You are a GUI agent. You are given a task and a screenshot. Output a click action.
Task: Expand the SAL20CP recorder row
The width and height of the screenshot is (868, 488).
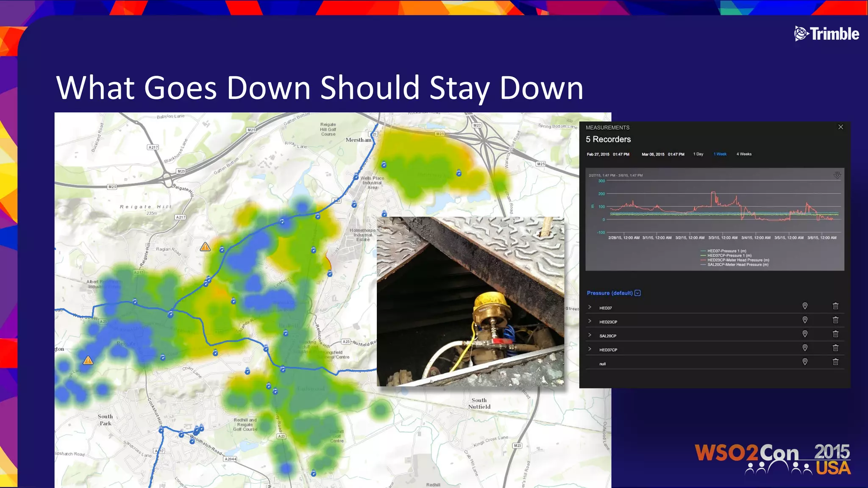coord(590,335)
